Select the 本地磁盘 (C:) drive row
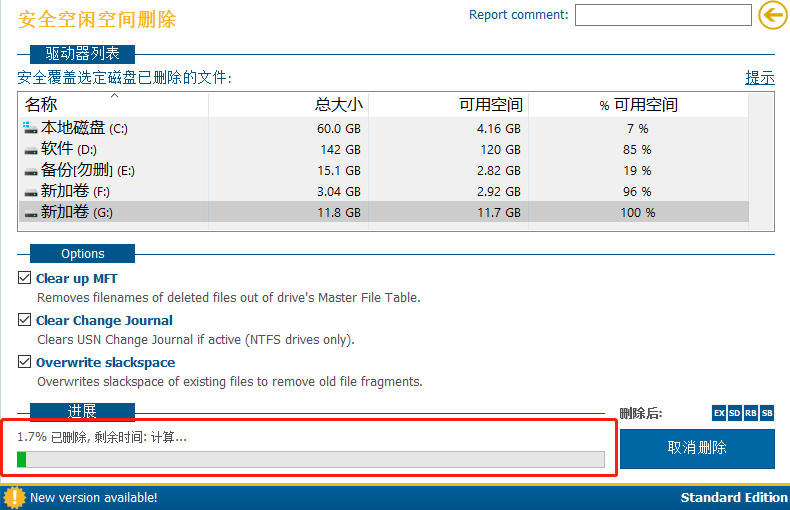Screen dimensions: 790x510 384,129
